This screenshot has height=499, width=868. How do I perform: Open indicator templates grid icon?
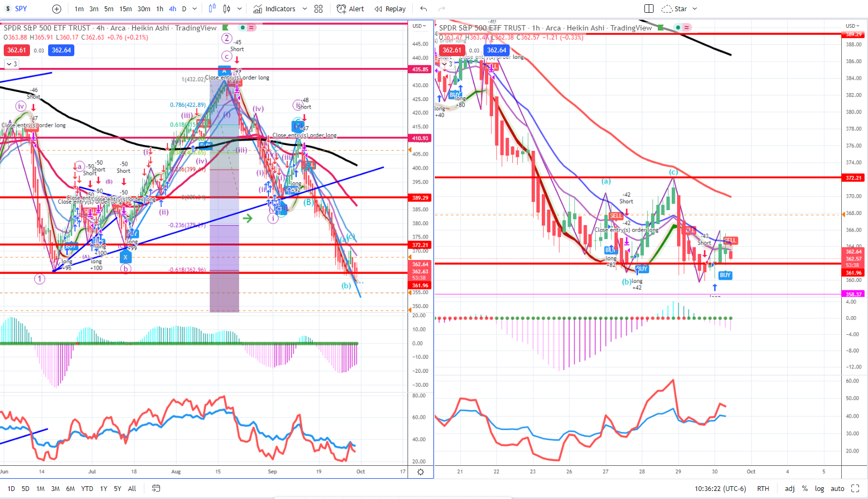319,9
